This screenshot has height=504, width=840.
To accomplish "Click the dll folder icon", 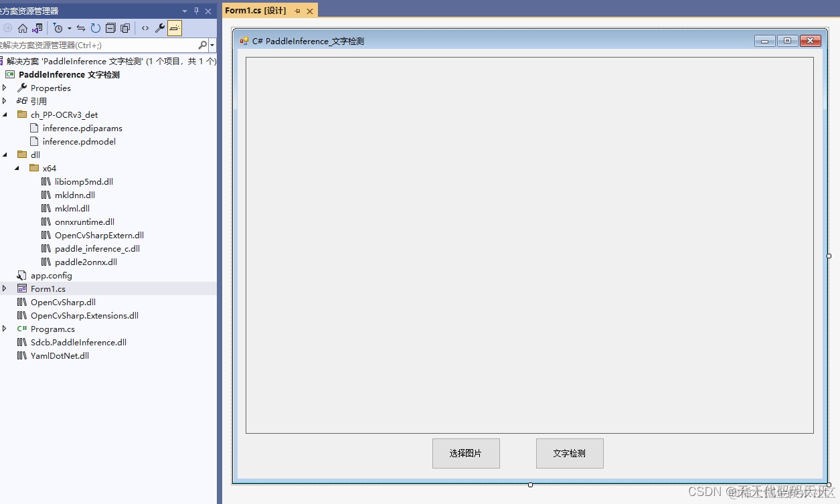I will [x=22, y=155].
